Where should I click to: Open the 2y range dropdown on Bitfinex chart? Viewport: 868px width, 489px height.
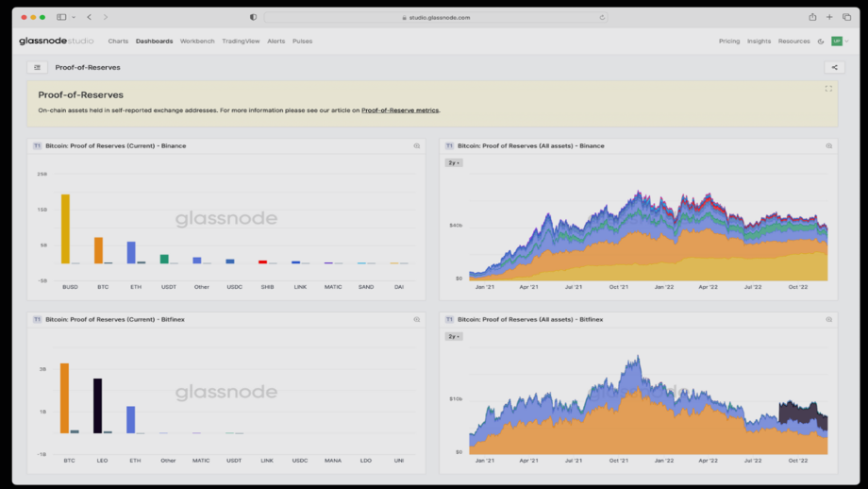tap(454, 336)
